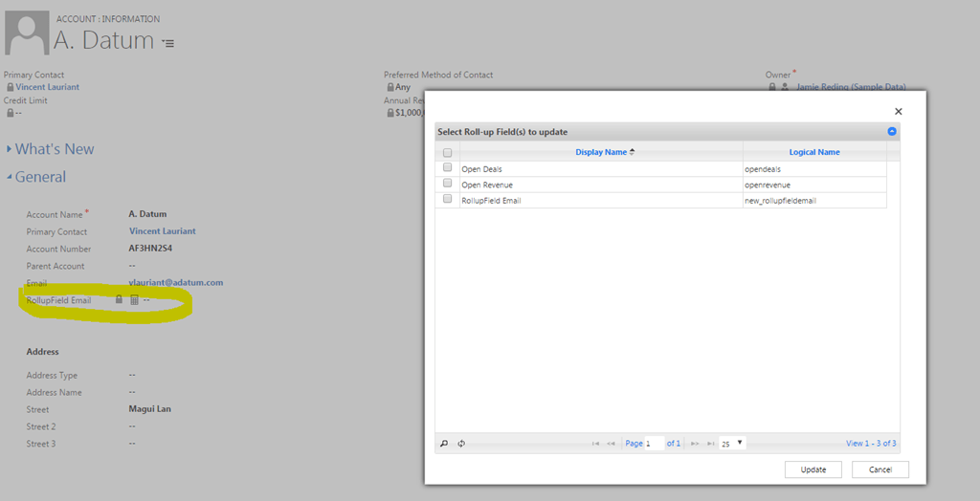Click the refresh grid icon in footer
This screenshot has width=980, height=501.
click(x=461, y=444)
